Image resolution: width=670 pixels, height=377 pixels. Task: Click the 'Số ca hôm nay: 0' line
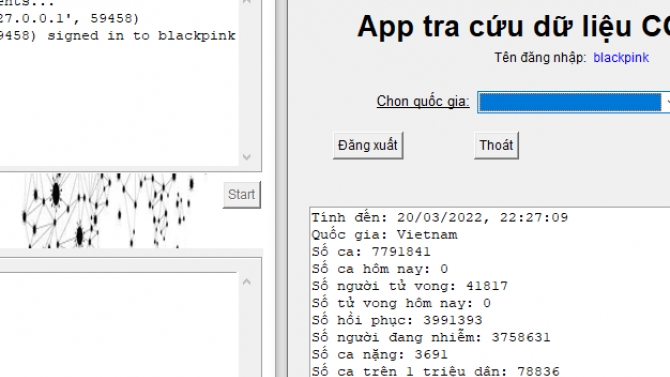(x=379, y=269)
